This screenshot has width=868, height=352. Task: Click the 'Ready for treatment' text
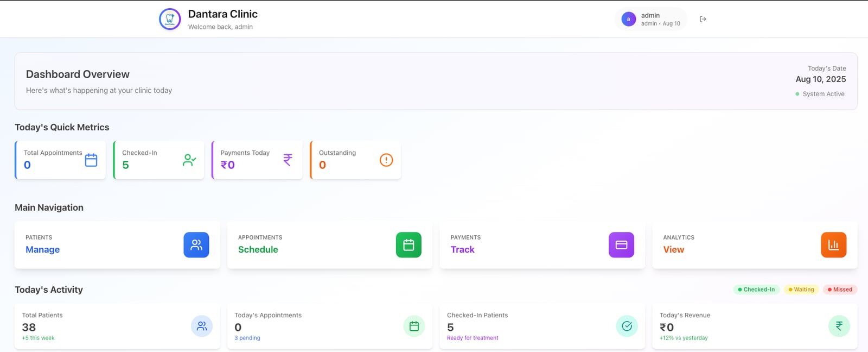click(473, 338)
